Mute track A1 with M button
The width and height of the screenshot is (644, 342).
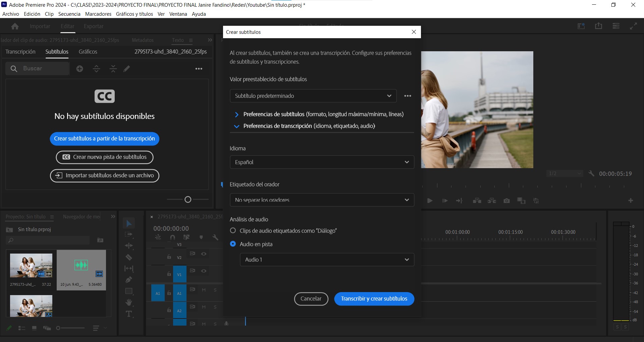pos(204,290)
